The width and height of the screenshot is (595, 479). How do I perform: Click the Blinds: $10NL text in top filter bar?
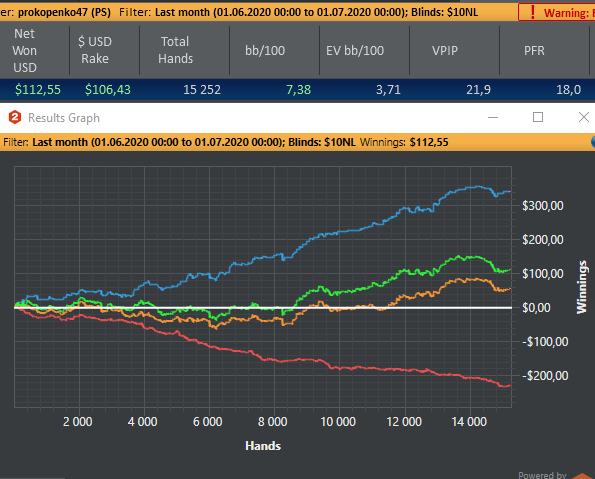[x=444, y=12]
